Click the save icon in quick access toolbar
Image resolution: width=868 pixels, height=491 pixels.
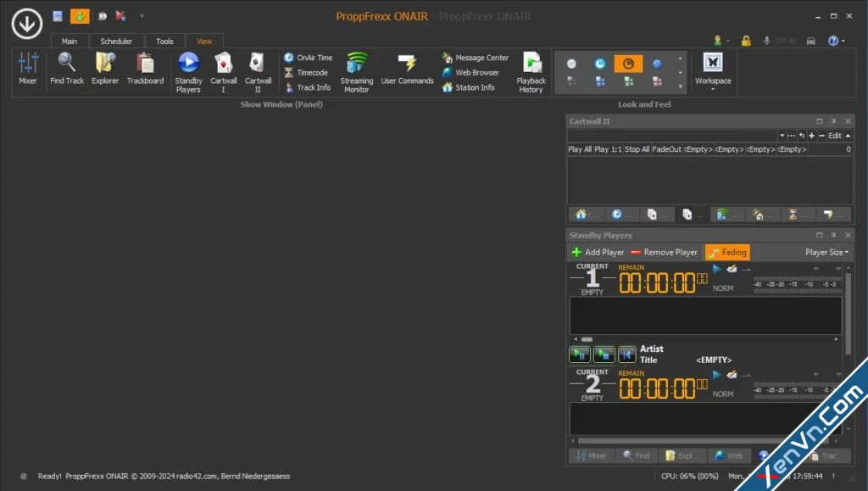[58, 16]
